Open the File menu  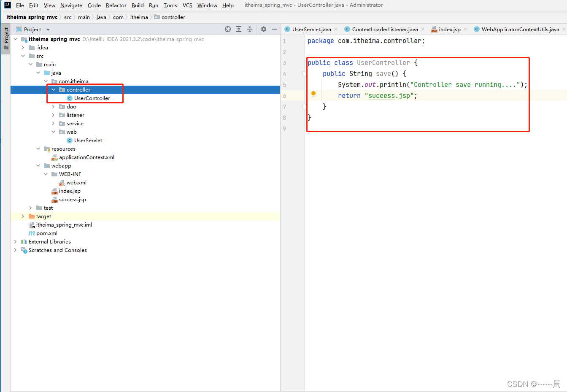coord(20,5)
